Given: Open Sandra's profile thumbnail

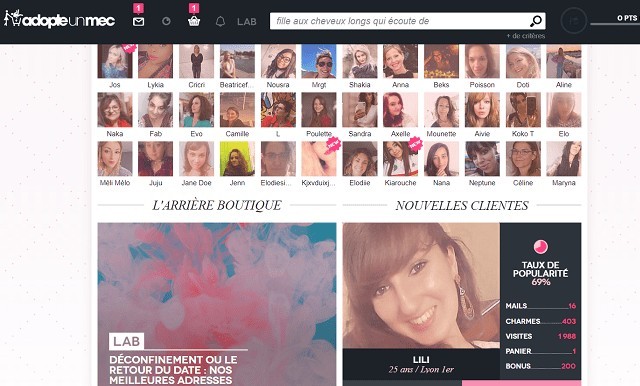Looking at the screenshot, I should (x=360, y=110).
